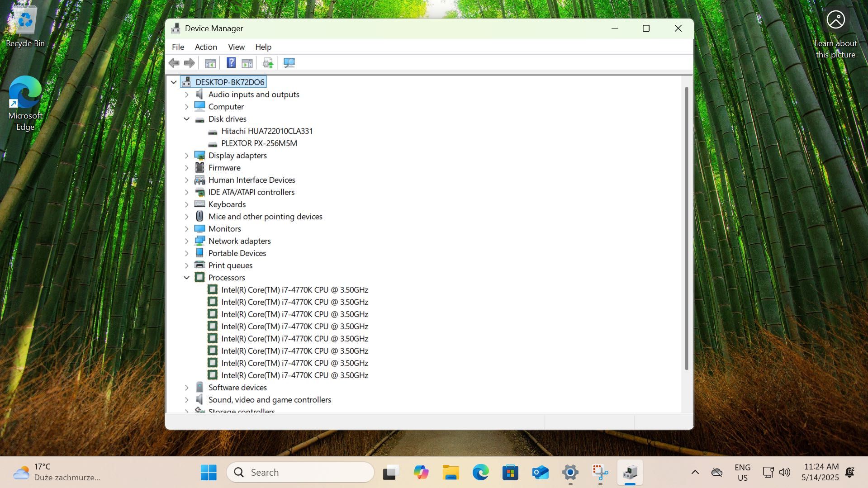Open the clock showing 11:24 AM
The height and width of the screenshot is (488, 868).
[x=820, y=472]
